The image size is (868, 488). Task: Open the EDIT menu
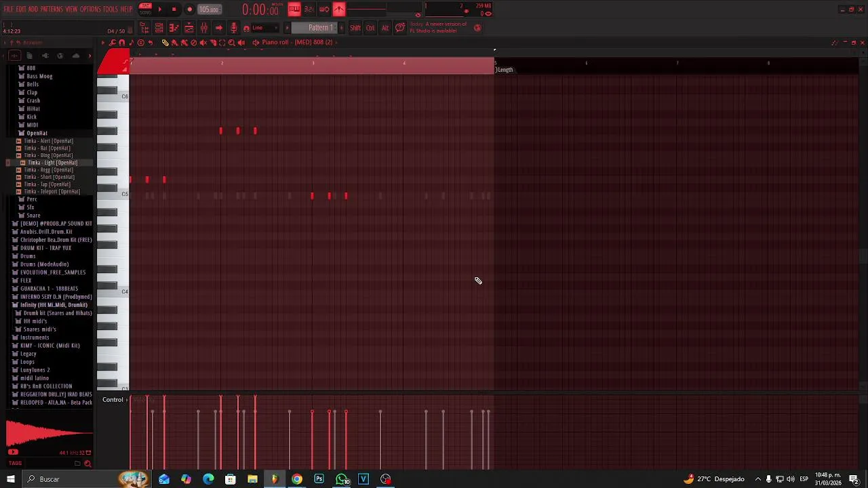point(21,9)
